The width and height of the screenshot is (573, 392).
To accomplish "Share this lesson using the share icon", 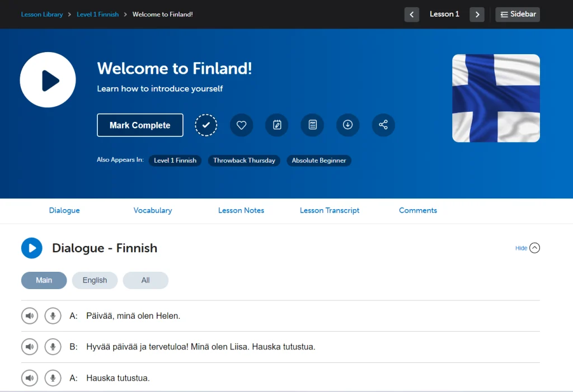I will pos(383,125).
